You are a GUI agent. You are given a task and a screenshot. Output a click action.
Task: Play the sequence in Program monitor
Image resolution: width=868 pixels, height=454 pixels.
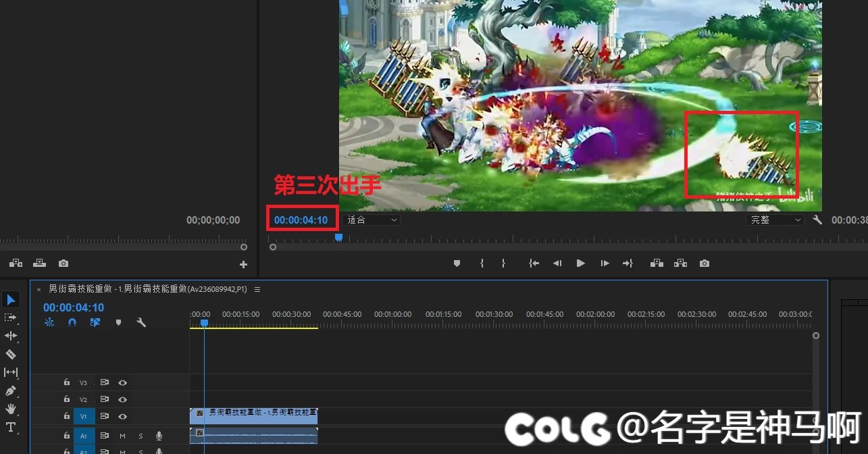pos(581,263)
